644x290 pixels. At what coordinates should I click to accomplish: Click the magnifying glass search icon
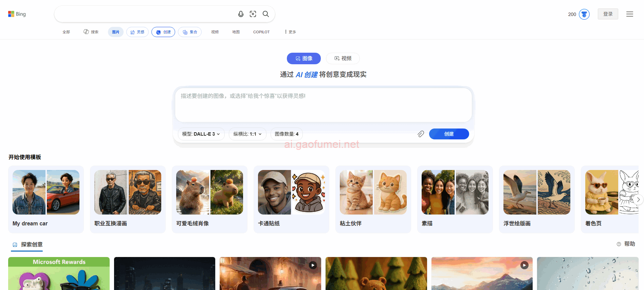coord(266,14)
